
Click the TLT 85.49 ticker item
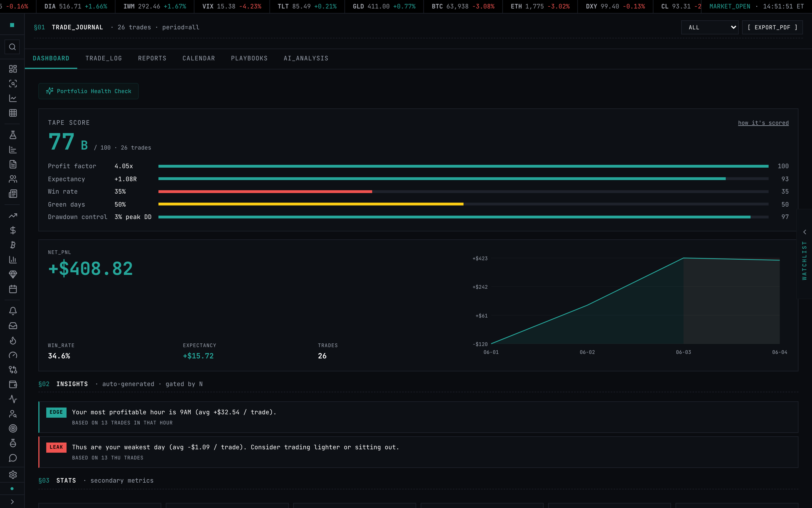tap(307, 6)
